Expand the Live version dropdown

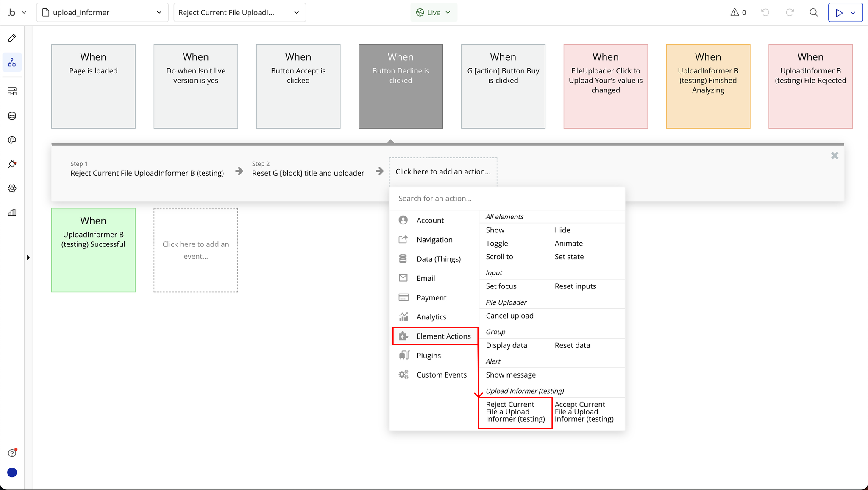pyautogui.click(x=434, y=13)
